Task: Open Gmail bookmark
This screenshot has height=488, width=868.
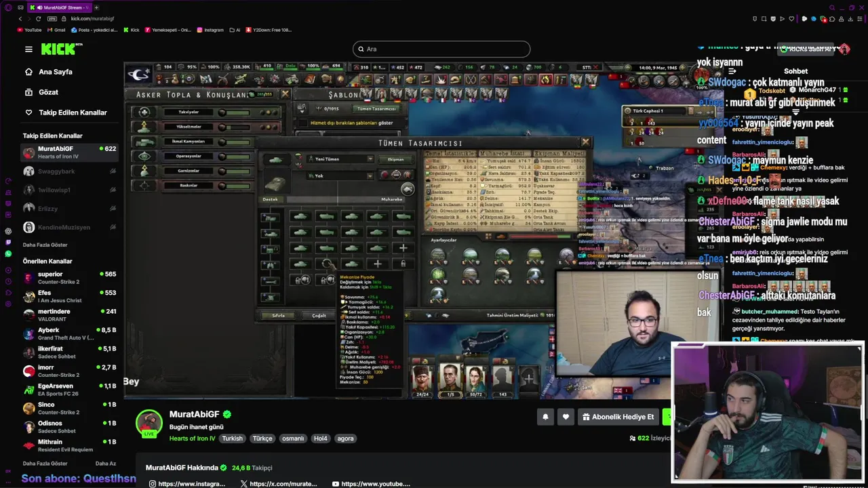Action: coord(56,30)
